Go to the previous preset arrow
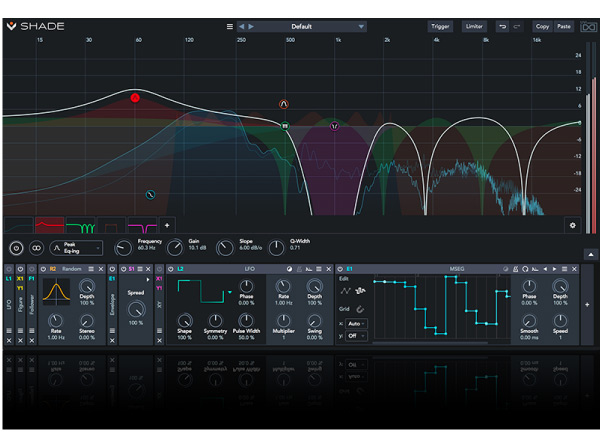Screen dimensions: 600x444 [241, 26]
